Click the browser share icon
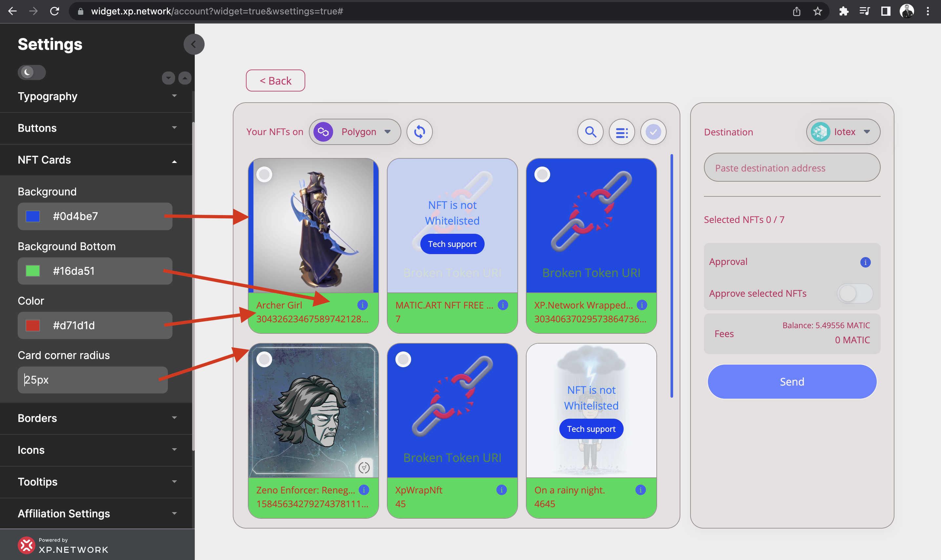Viewport: 941px width, 560px height. click(796, 11)
